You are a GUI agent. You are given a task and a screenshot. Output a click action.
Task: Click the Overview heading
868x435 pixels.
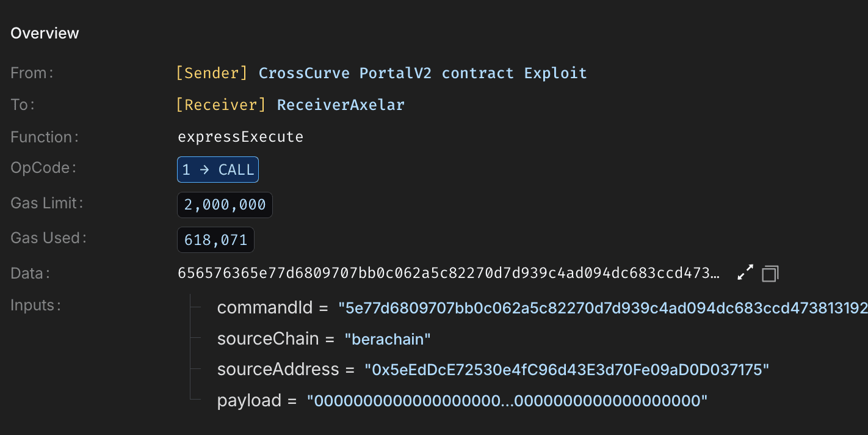pyautogui.click(x=45, y=33)
